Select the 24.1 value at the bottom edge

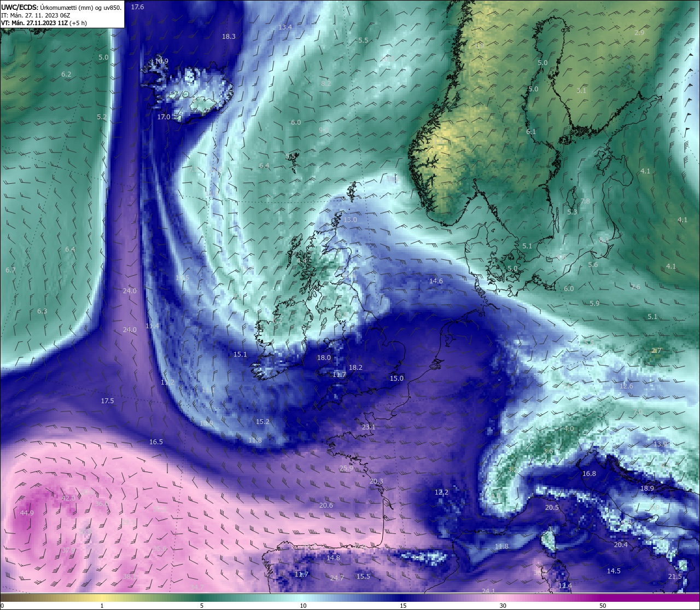click(488, 591)
